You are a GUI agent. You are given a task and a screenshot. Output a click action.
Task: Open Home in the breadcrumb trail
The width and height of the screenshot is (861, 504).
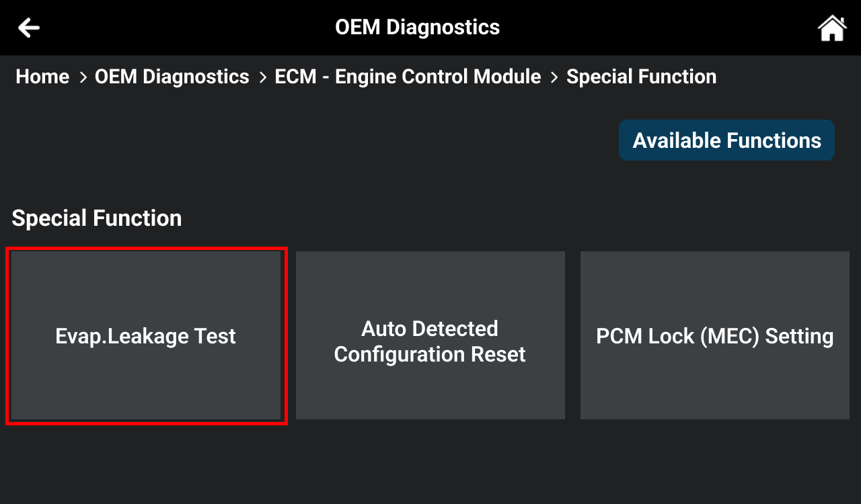pyautogui.click(x=42, y=77)
